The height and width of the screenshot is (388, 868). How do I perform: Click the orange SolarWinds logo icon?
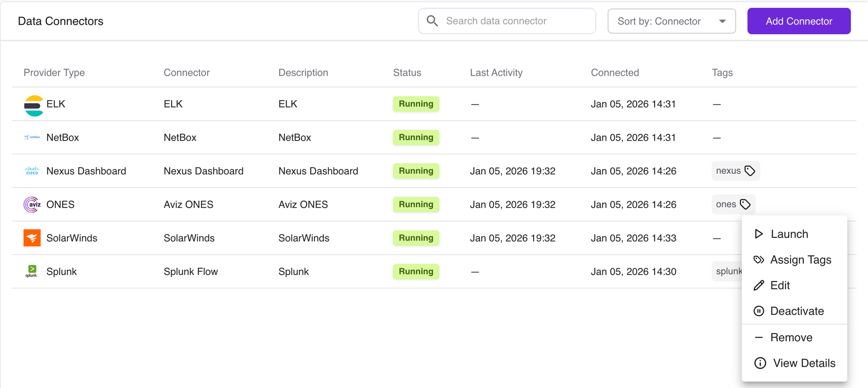(32, 238)
